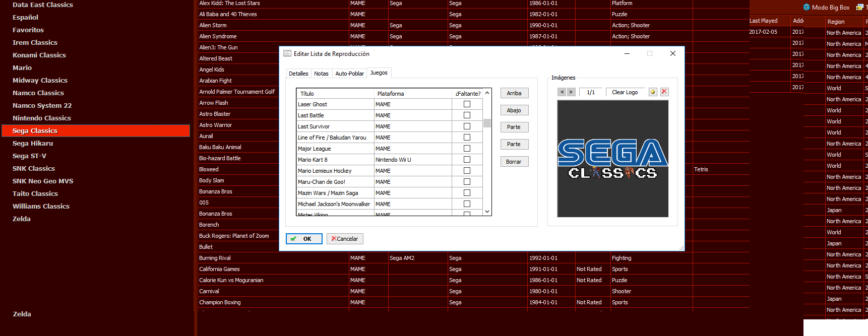This screenshot has width=868, height=336.
Task: Tick the ¿Faltante? checkbox for Laser Ghost
Action: click(467, 104)
